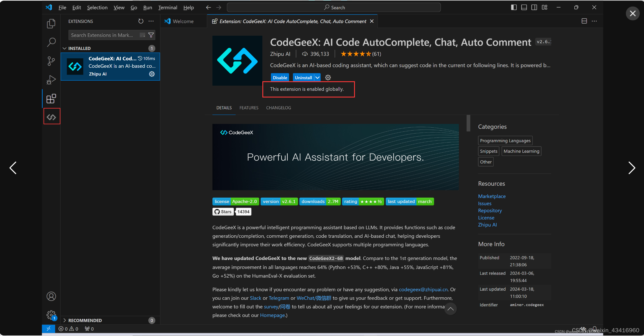Open the Repository resource link
The image size is (644, 336).
point(490,210)
